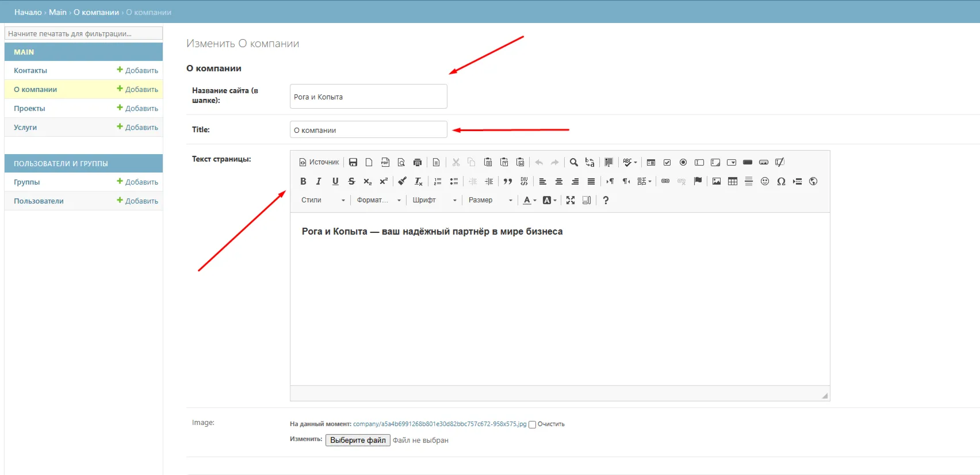Click the Increase Indent icon
The height and width of the screenshot is (475, 980).
click(x=489, y=181)
